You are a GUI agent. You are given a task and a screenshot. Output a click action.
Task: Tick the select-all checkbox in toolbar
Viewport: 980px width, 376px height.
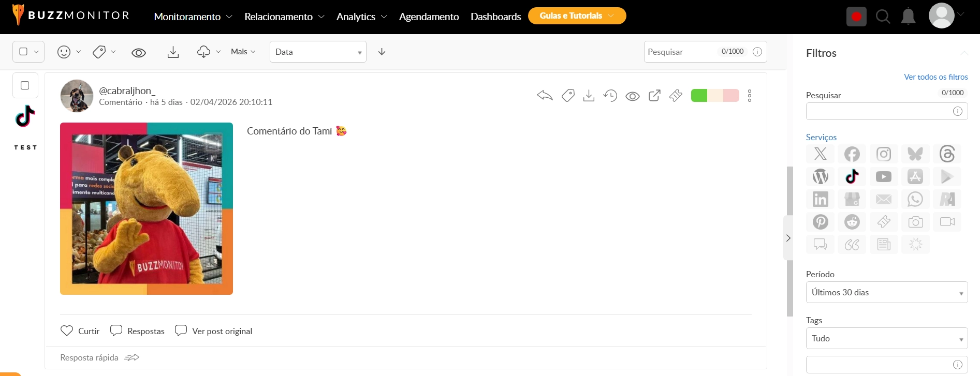23,52
